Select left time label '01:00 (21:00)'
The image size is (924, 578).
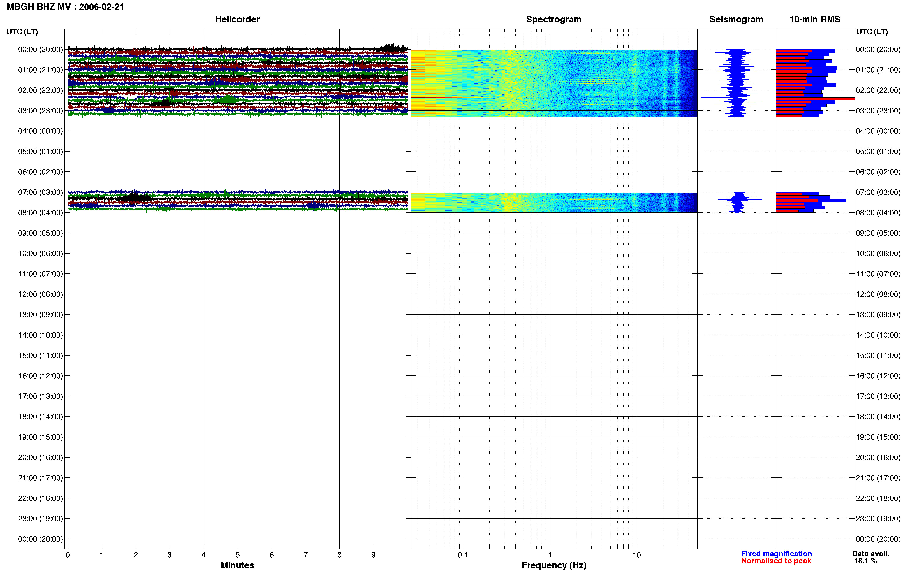41,70
